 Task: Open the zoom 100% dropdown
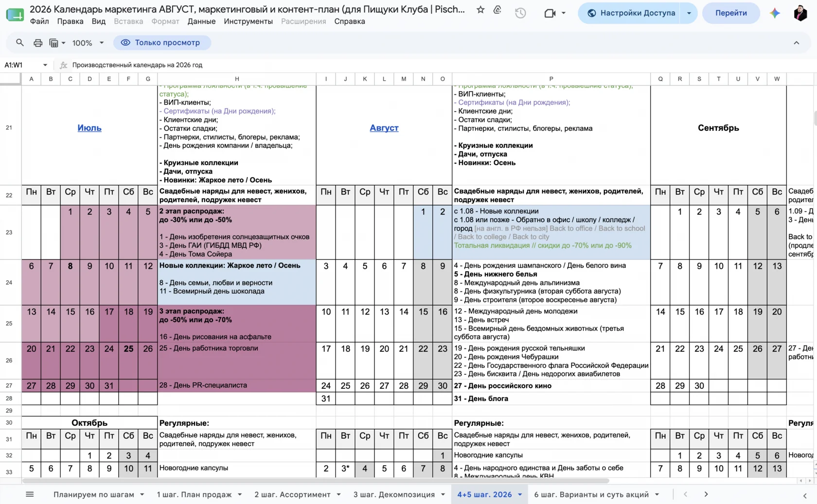click(x=88, y=43)
